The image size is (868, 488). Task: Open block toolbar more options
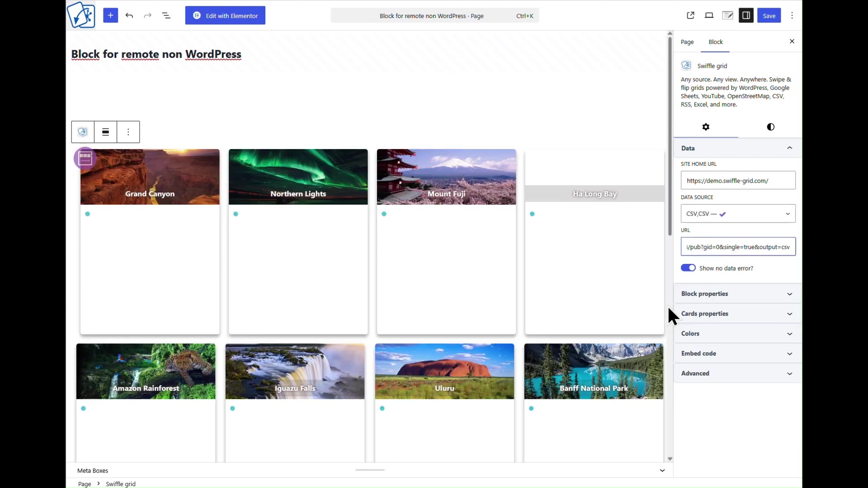128,132
